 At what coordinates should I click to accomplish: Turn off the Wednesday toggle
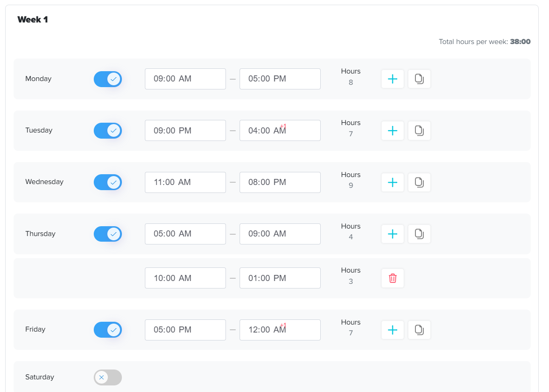point(108,182)
